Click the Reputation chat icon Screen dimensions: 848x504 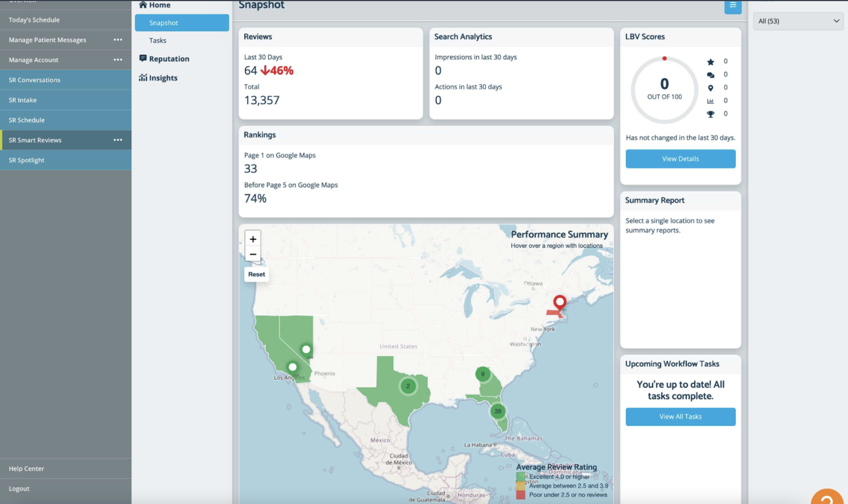click(143, 58)
